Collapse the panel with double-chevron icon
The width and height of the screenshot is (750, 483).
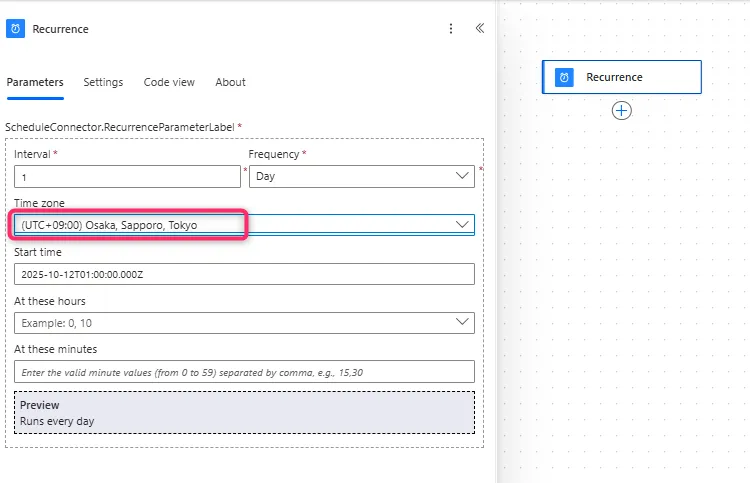[479, 29]
